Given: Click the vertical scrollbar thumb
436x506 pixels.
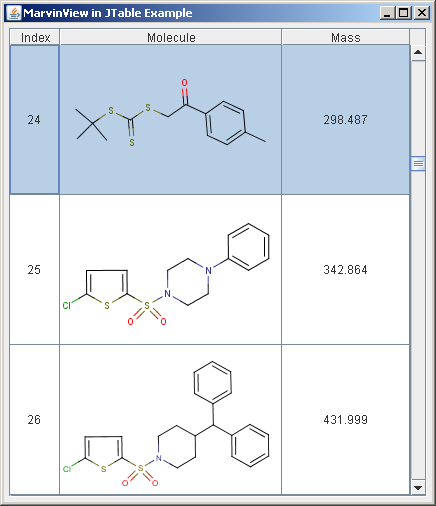Looking at the screenshot, I should (x=418, y=164).
